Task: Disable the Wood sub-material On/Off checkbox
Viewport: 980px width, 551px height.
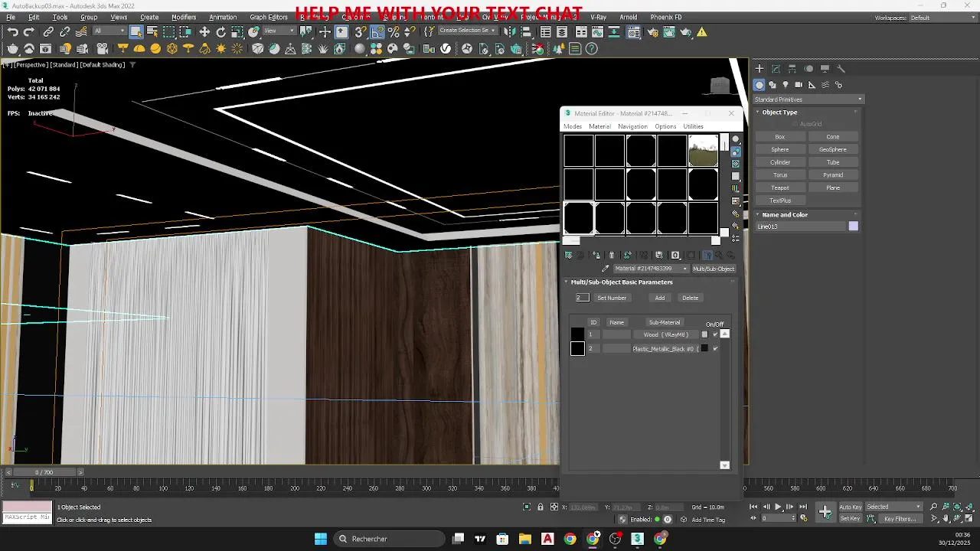Action: point(715,334)
